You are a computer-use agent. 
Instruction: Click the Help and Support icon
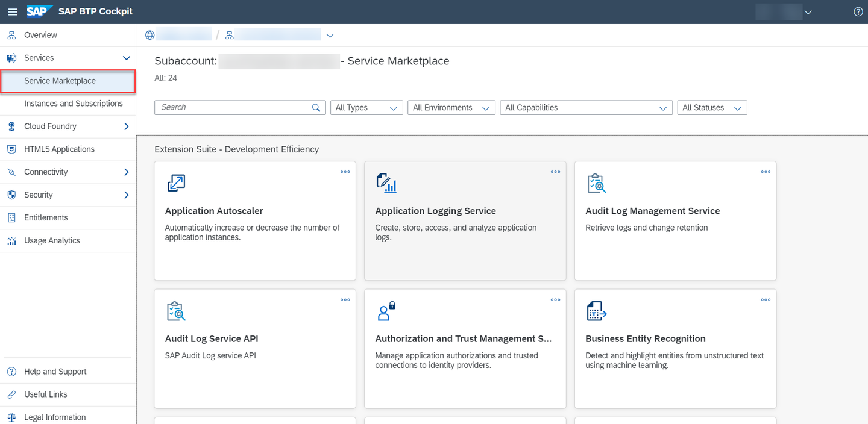click(11, 372)
